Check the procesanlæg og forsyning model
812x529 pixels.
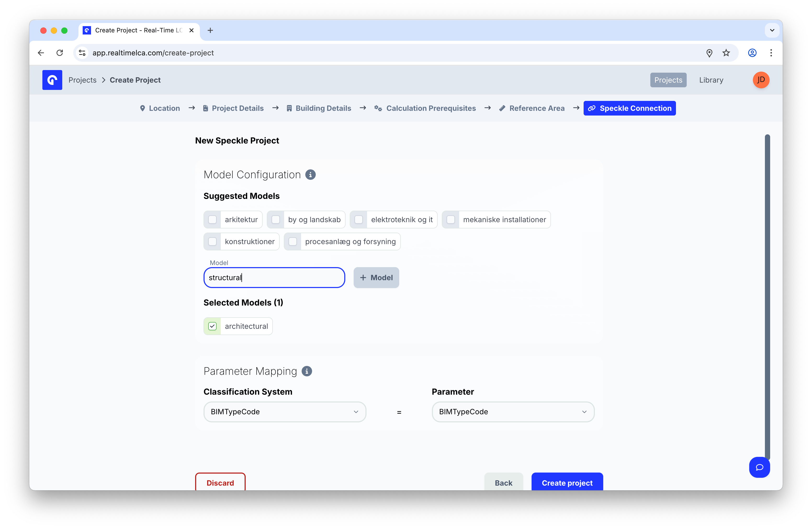293,242
